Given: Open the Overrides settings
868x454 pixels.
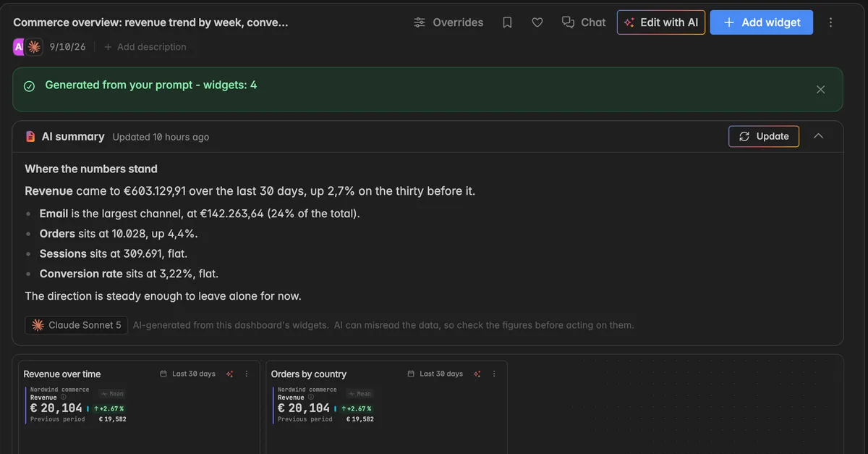Looking at the screenshot, I should 448,22.
